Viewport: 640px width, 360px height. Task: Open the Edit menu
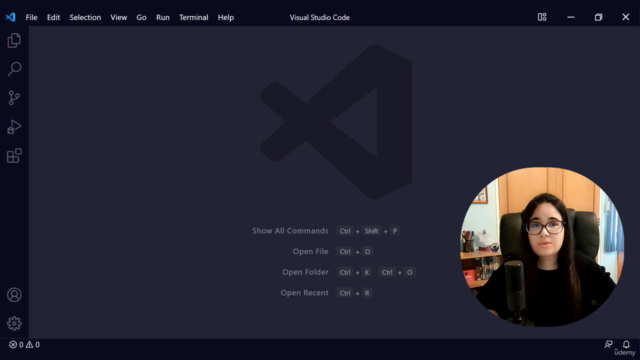click(53, 17)
